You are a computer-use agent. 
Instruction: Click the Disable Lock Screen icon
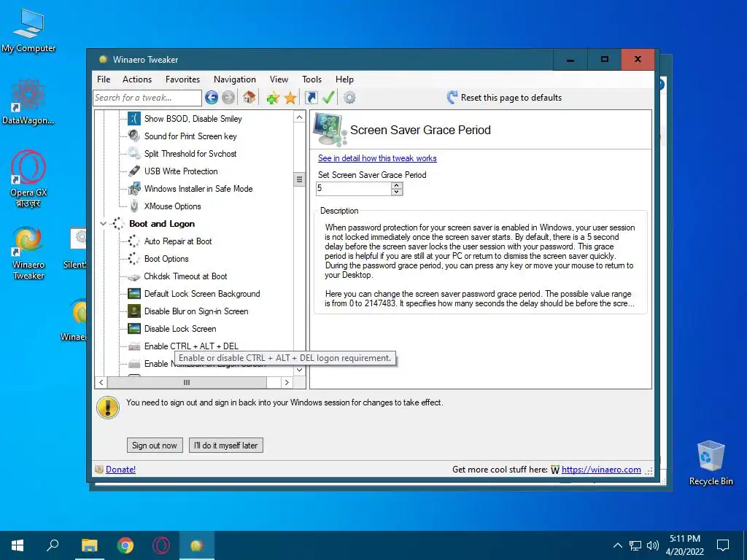point(134,329)
